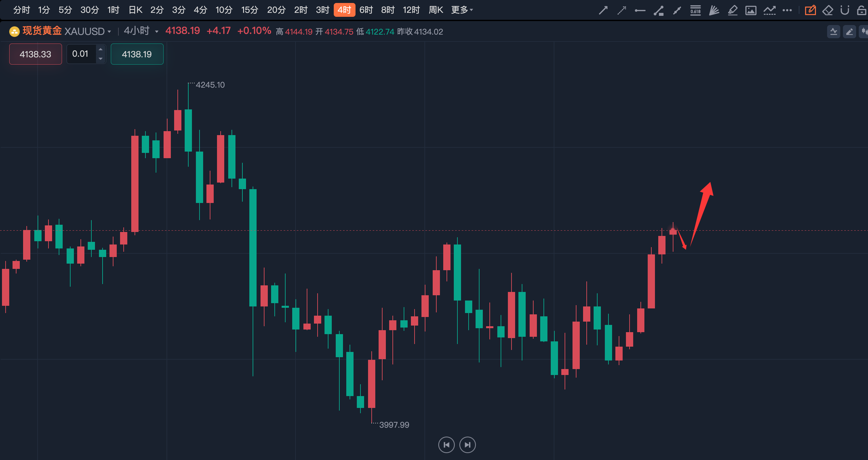The height and width of the screenshot is (460, 868).
Task: Select the eraser tool
Action: point(827,10)
